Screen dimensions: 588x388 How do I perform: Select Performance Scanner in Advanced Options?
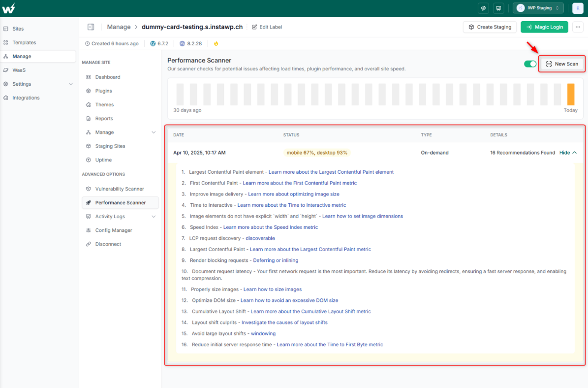[120, 203]
